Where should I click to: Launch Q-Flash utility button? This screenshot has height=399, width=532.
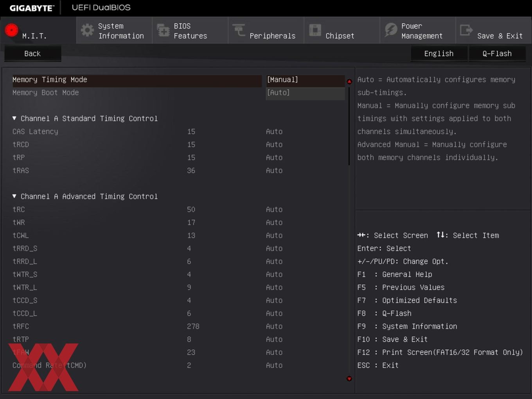[x=497, y=54]
